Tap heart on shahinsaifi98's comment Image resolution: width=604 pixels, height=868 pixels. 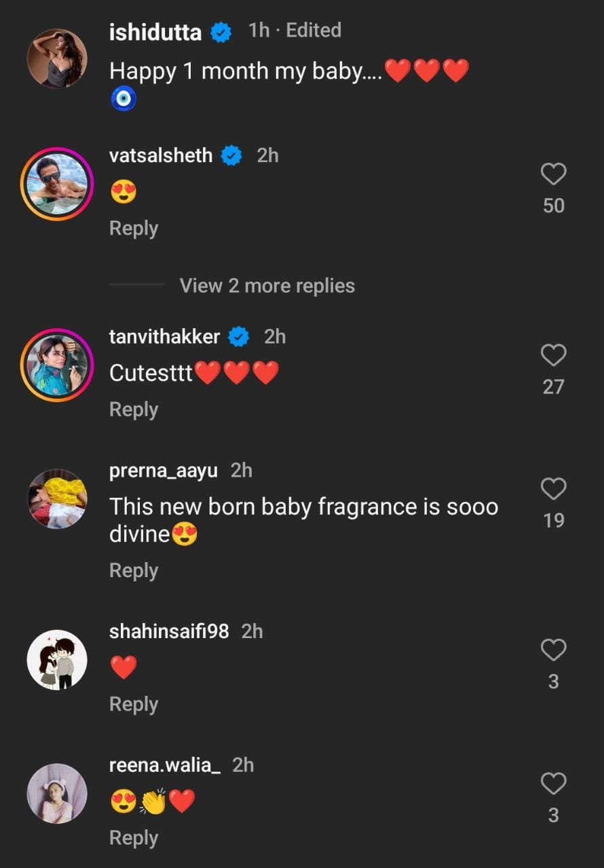click(553, 650)
